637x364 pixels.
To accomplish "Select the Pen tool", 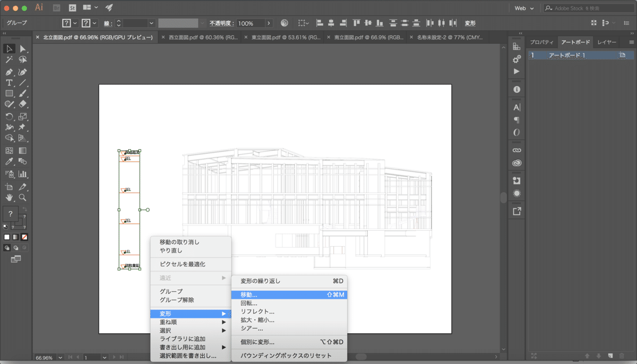I will point(9,72).
